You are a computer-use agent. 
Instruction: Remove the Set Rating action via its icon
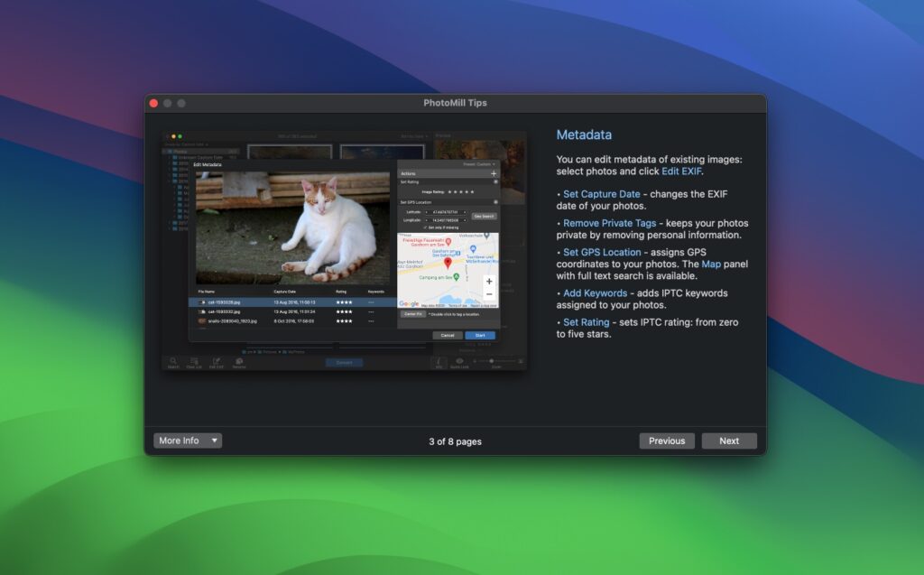(x=494, y=181)
